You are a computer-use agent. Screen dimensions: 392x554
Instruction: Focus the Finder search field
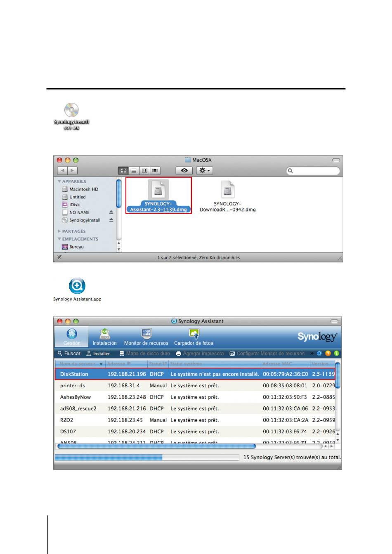313,170
